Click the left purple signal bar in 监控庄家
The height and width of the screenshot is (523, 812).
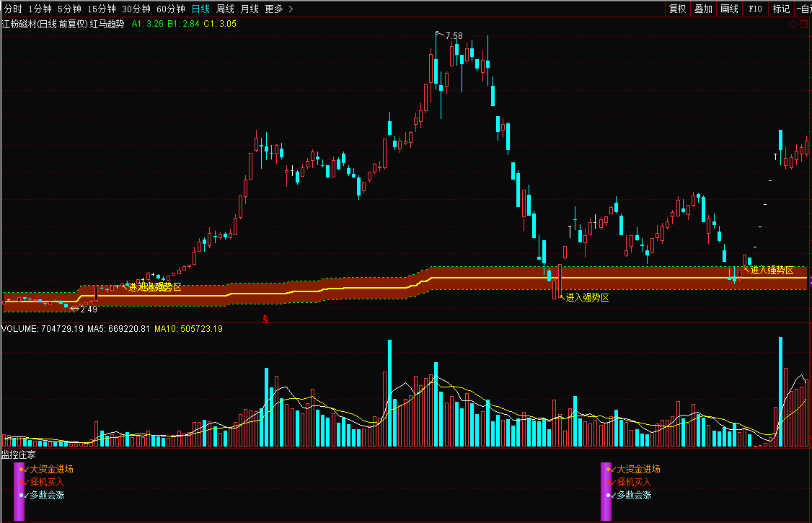[19, 491]
